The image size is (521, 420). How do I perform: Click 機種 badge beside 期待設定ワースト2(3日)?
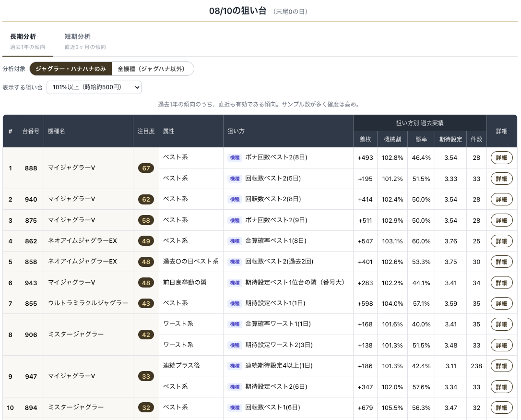click(235, 346)
